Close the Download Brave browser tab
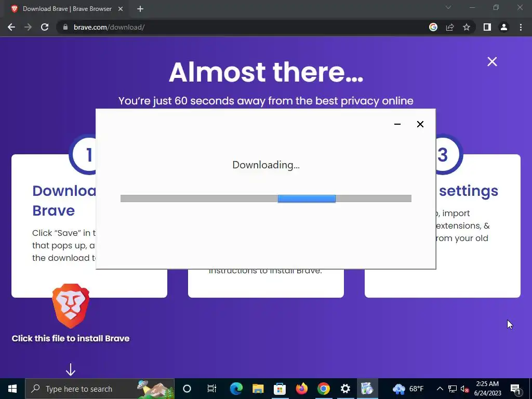 tap(121, 9)
